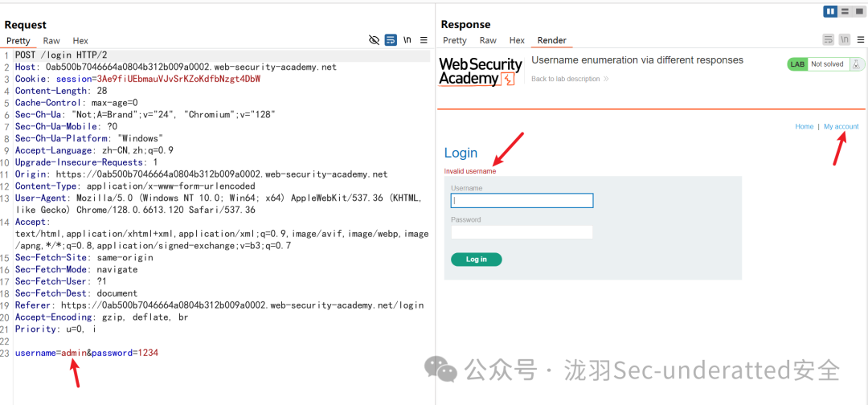Screen dimensions: 868x405
Task: Click the Log in button
Action: 476,260
